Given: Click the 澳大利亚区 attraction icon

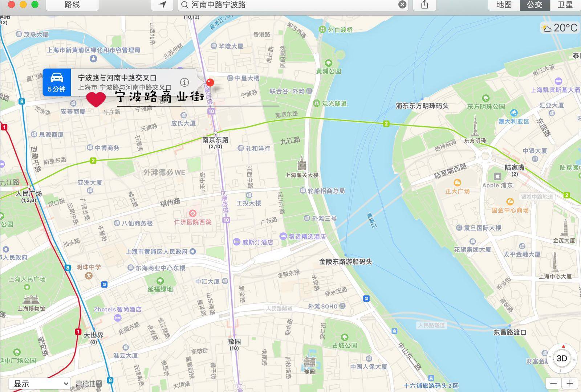Looking at the screenshot, I should pyautogui.click(x=513, y=113).
